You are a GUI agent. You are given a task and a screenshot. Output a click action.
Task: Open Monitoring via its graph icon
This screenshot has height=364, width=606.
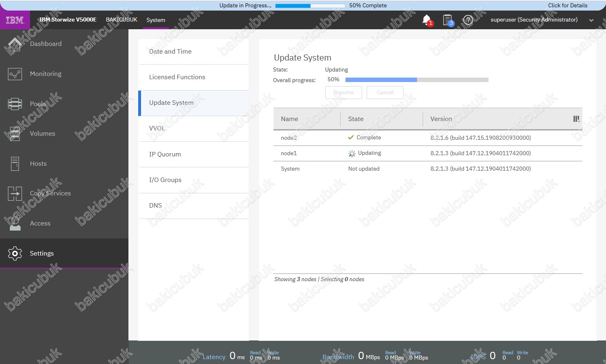15,74
